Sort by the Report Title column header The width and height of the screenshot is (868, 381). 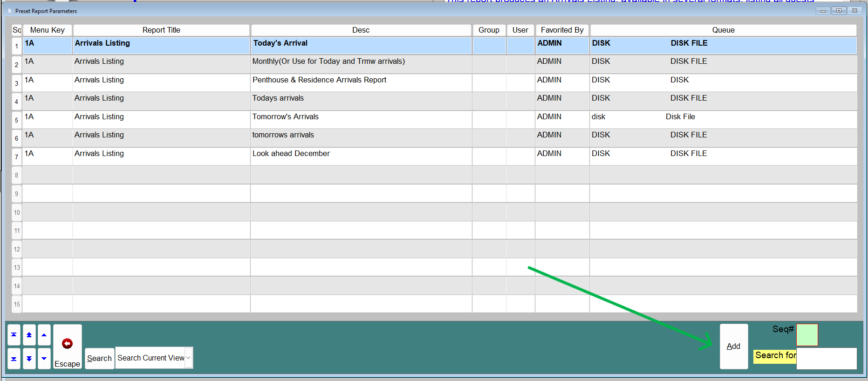pos(161,30)
